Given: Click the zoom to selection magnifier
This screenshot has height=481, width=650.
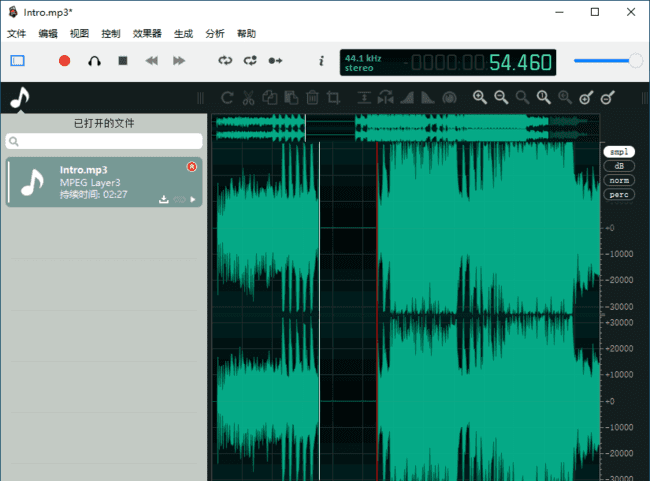Looking at the screenshot, I should click(522, 98).
